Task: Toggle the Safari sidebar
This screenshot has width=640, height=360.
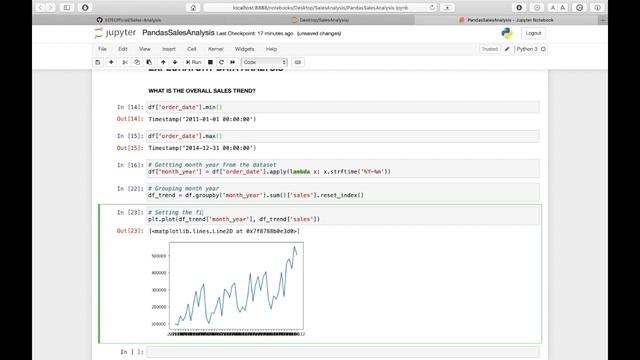Action: (x=67, y=7)
